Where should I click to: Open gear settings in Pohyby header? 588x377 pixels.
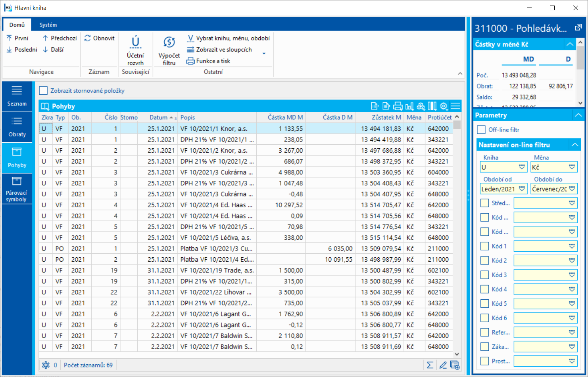click(x=444, y=106)
